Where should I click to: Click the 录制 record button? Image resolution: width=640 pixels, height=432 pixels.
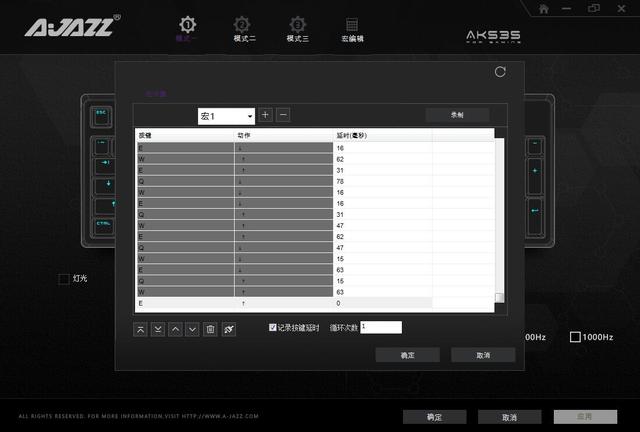[x=457, y=115]
